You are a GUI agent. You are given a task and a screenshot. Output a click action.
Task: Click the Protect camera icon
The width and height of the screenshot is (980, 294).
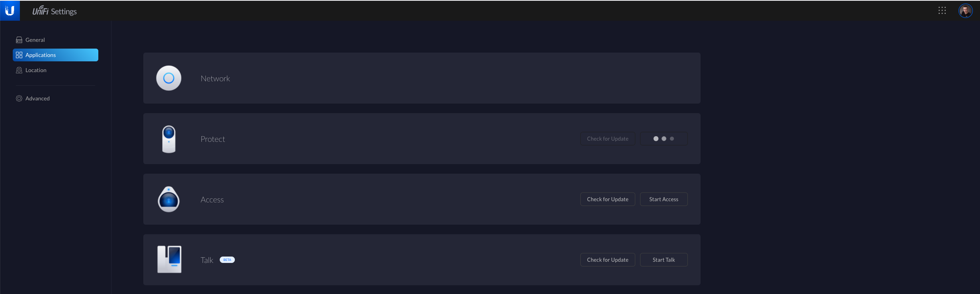tap(169, 139)
